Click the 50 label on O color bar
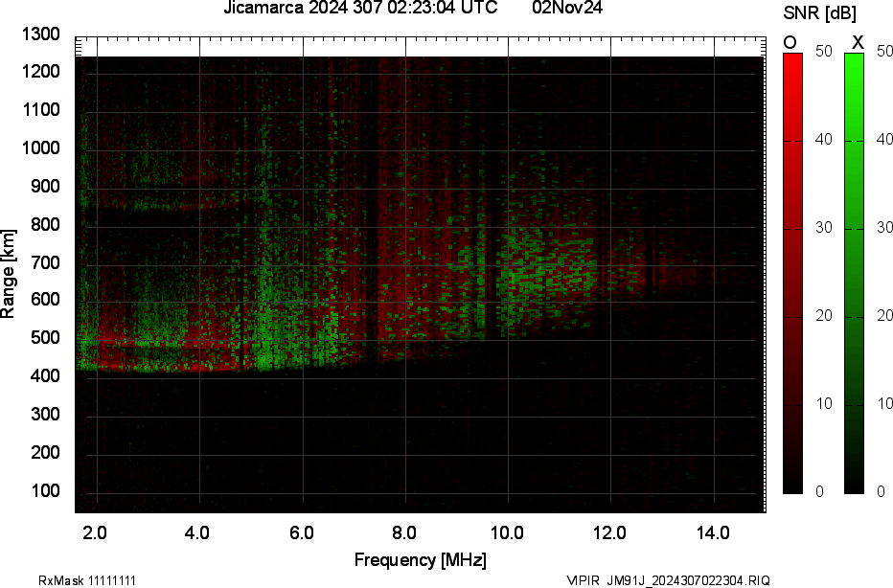893x588 pixels. [823, 51]
